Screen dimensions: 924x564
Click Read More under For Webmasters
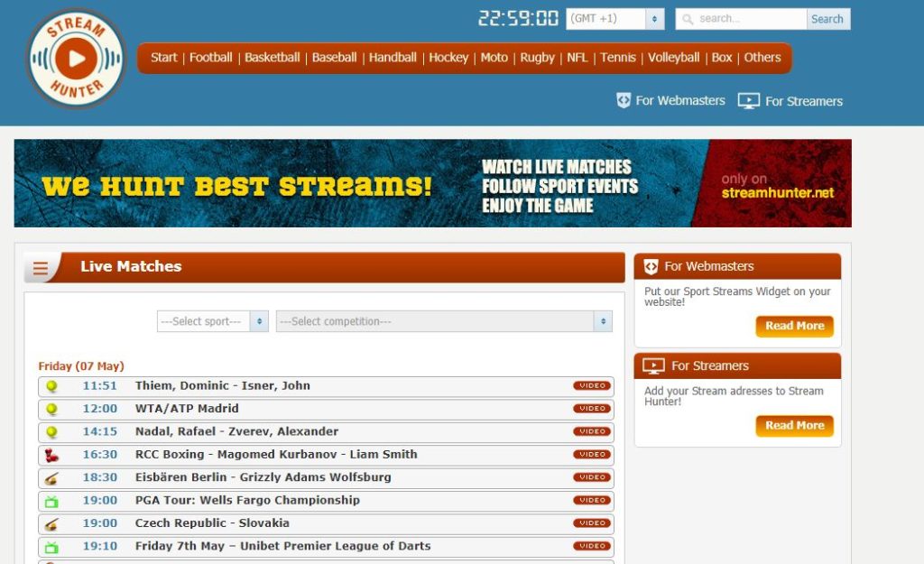pos(794,326)
